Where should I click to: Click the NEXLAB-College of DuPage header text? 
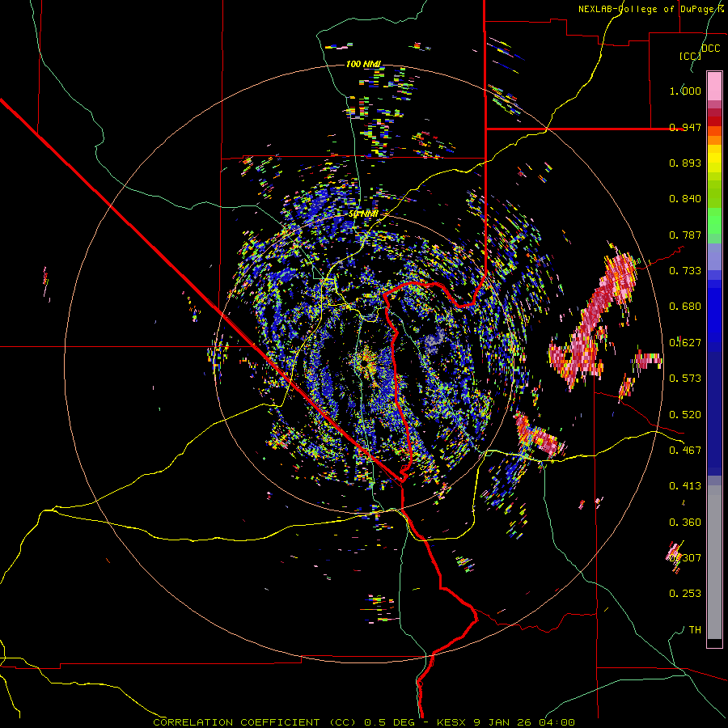tap(650, 9)
